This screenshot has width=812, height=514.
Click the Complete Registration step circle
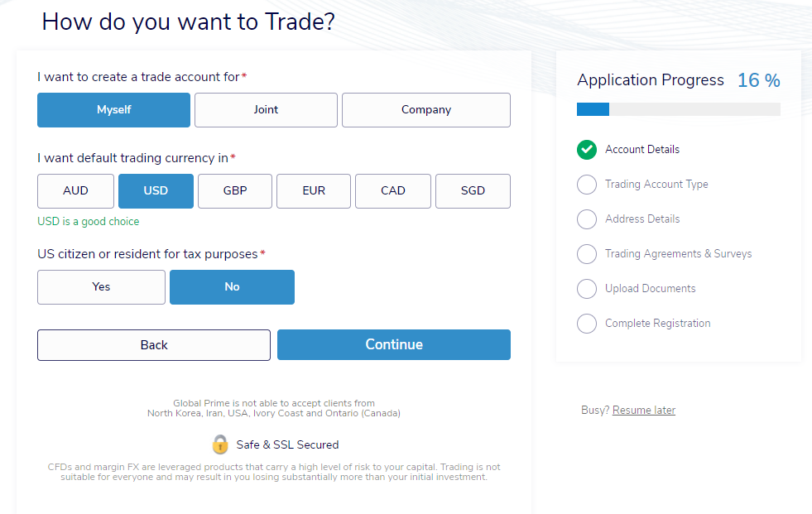click(x=587, y=323)
